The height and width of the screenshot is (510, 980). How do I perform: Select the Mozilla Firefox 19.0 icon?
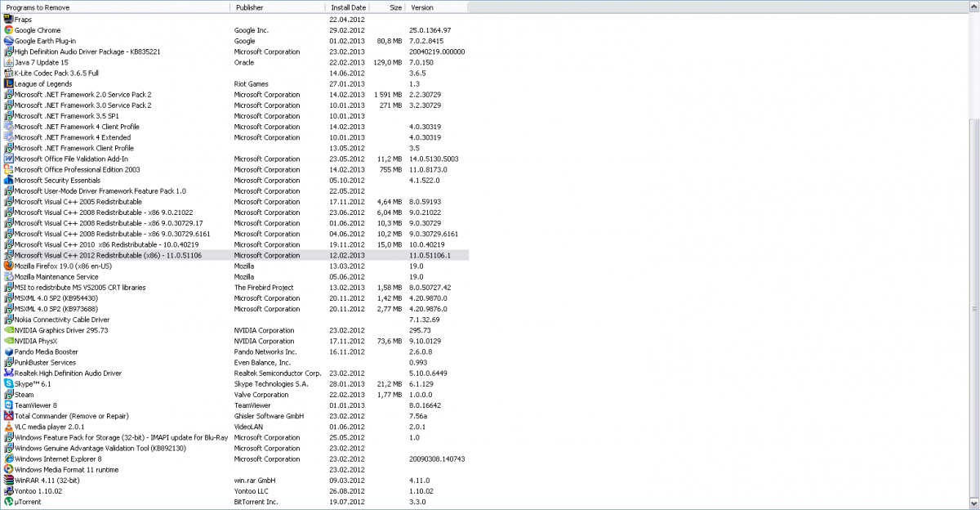(8, 266)
